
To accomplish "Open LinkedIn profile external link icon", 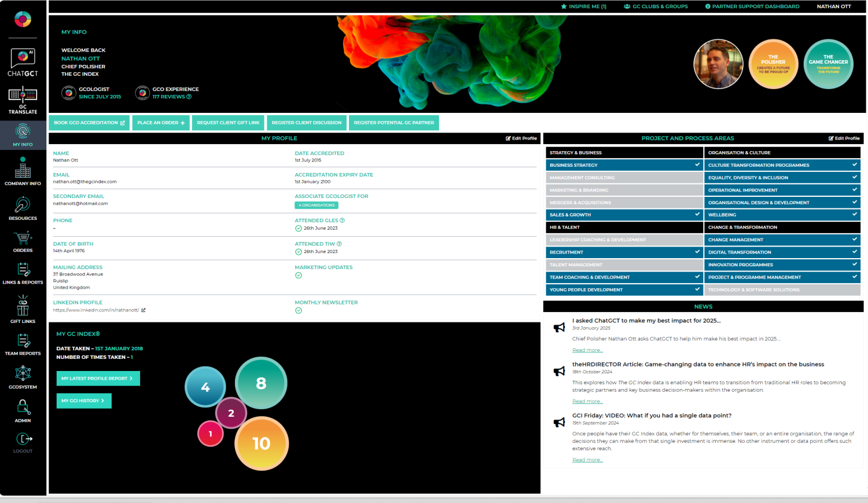I will click(x=144, y=310).
